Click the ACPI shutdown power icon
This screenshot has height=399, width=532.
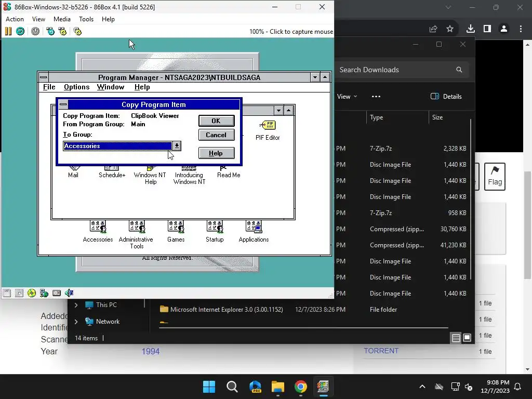[x=35, y=32]
